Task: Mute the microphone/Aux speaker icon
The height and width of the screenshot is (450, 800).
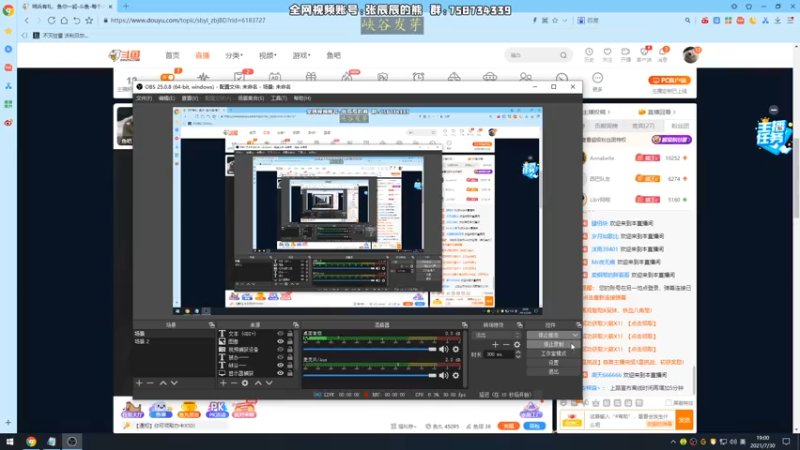Action: 443,376
